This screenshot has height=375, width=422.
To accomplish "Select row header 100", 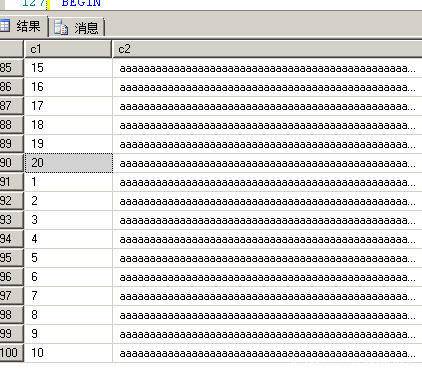I will (x=12, y=353).
